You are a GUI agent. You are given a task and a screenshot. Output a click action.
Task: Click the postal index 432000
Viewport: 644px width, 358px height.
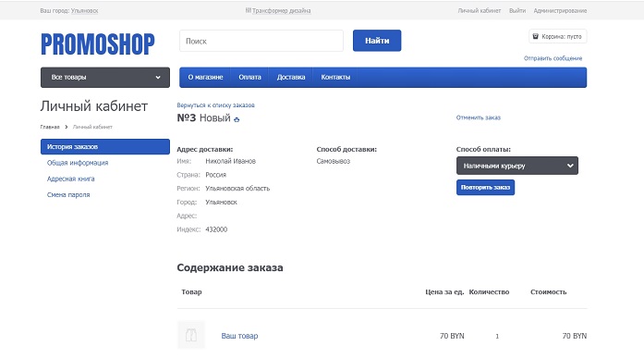pyautogui.click(x=216, y=229)
